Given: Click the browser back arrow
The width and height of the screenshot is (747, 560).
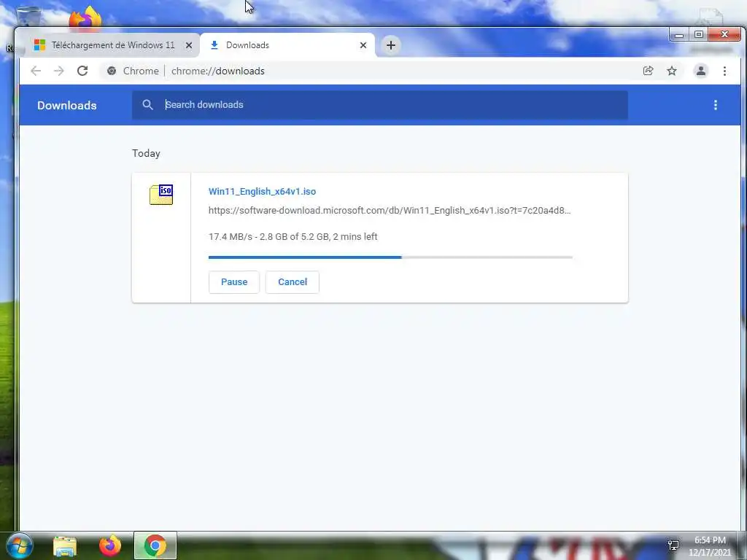Looking at the screenshot, I should [36, 71].
